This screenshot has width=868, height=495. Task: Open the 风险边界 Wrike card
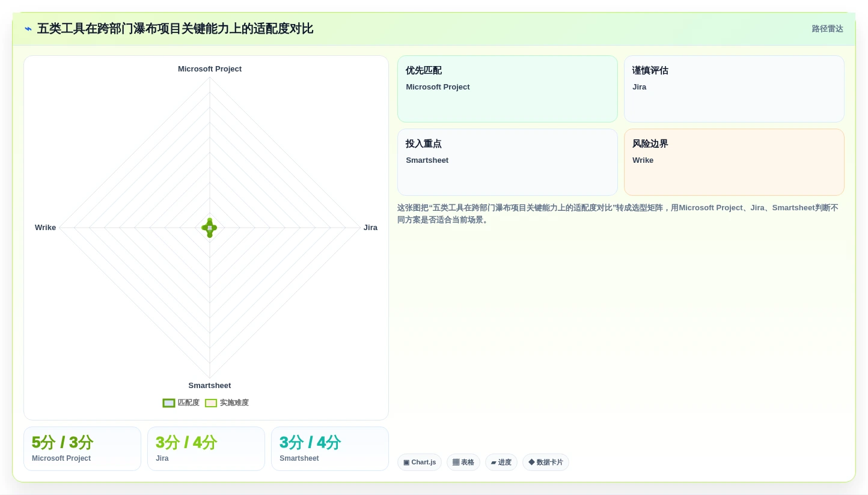[734, 162]
